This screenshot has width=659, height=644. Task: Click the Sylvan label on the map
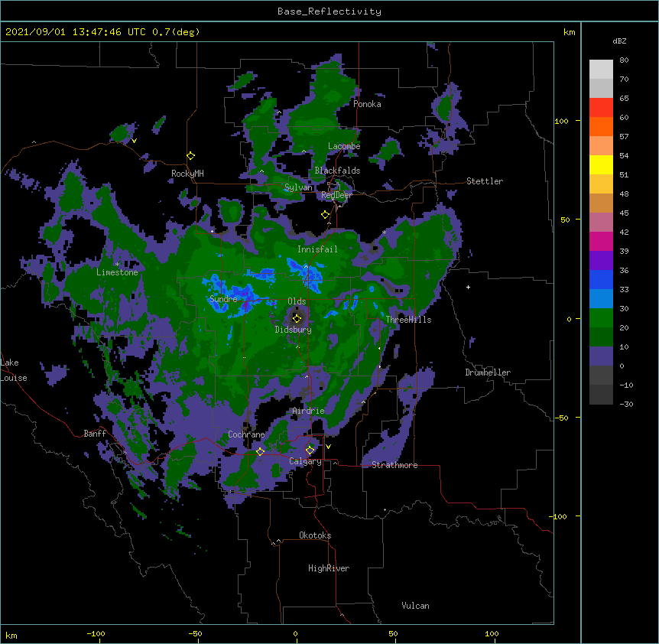pos(298,187)
